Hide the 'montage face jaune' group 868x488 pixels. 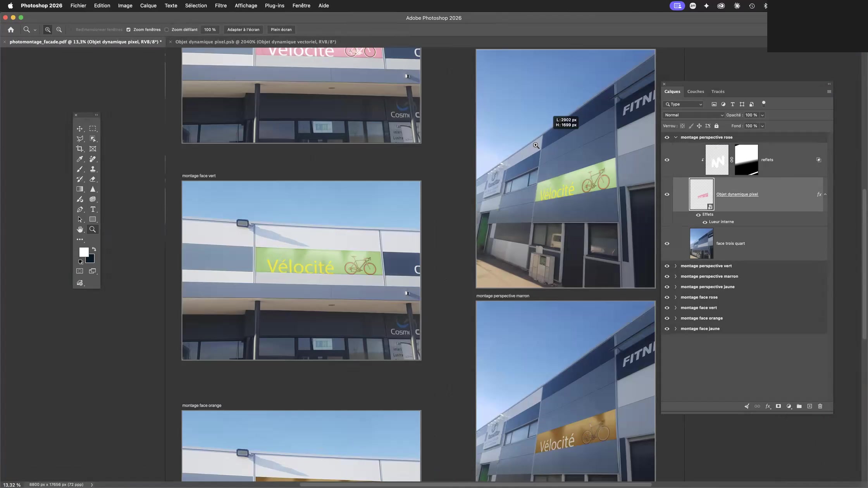pos(667,329)
